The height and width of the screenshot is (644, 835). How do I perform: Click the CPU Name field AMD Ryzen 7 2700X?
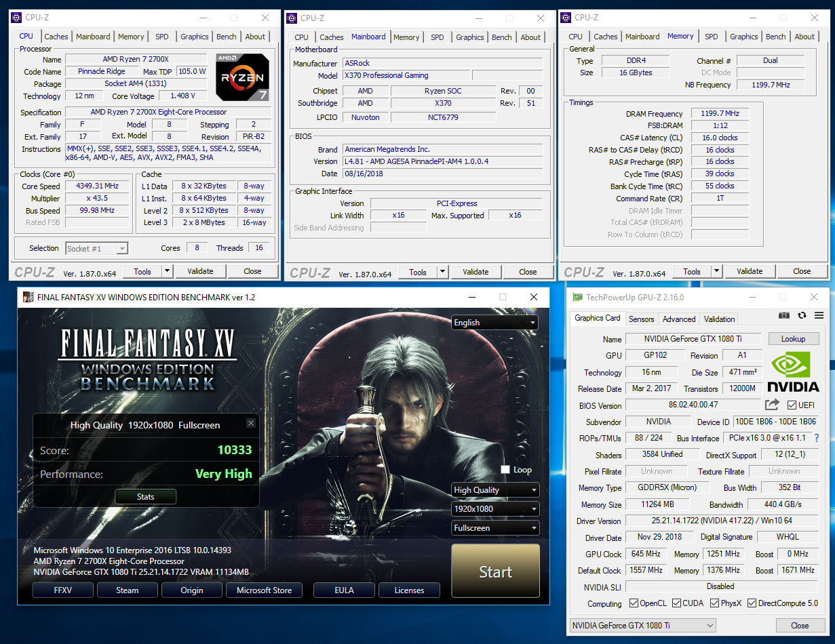coord(138,60)
